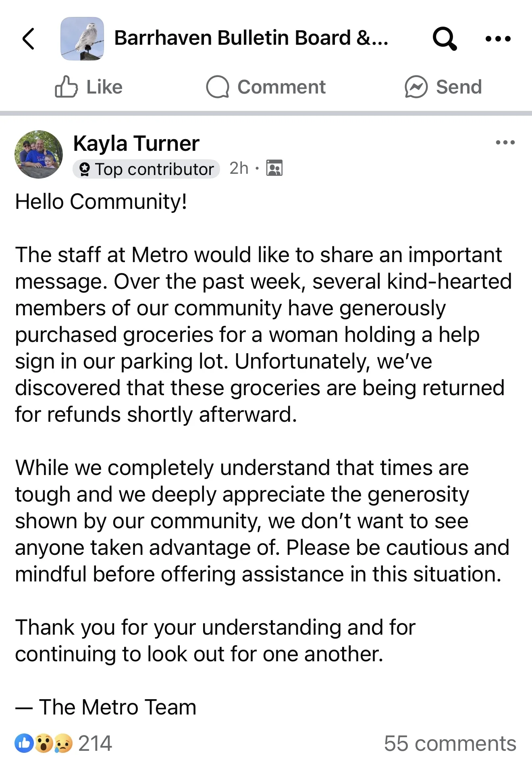Open the Barrhaven Bulletin Board group title
The width and height of the screenshot is (532, 775).
(x=251, y=38)
